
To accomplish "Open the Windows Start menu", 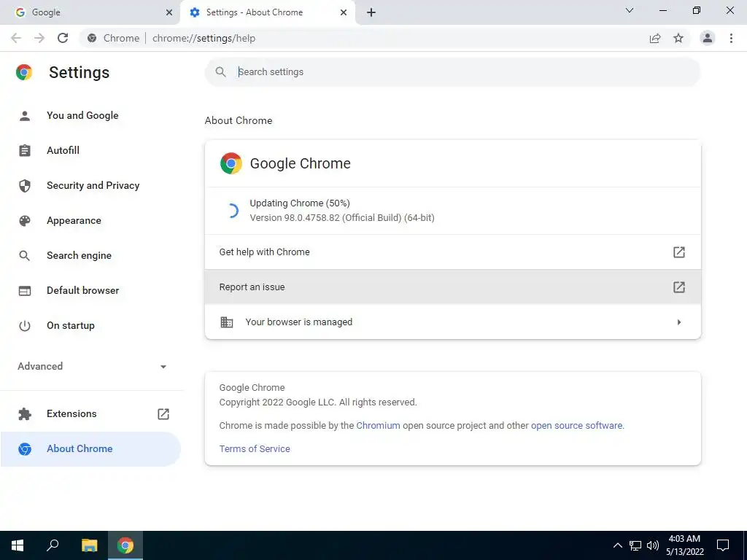I will click(18, 545).
